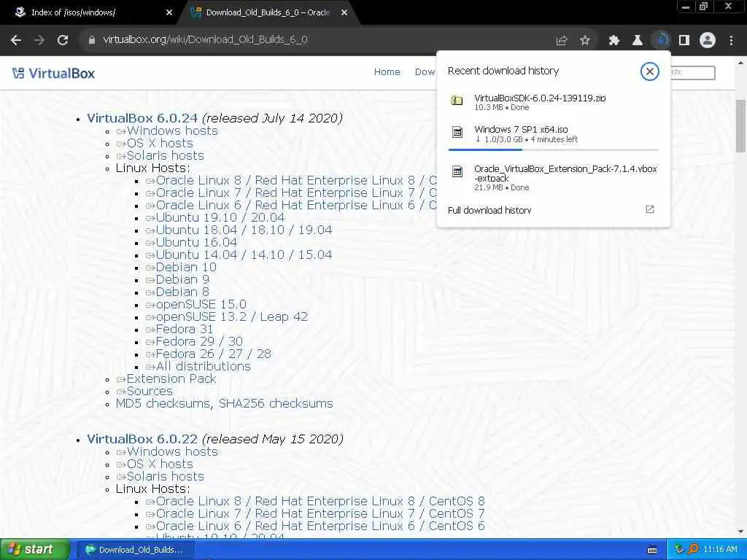Click the scrollbar down arrow
The height and width of the screenshot is (560, 747).
[741, 532]
